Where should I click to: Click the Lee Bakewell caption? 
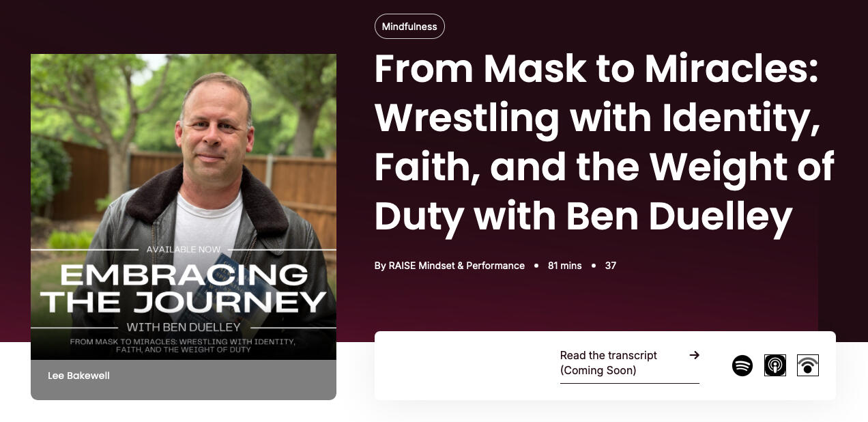(x=78, y=376)
